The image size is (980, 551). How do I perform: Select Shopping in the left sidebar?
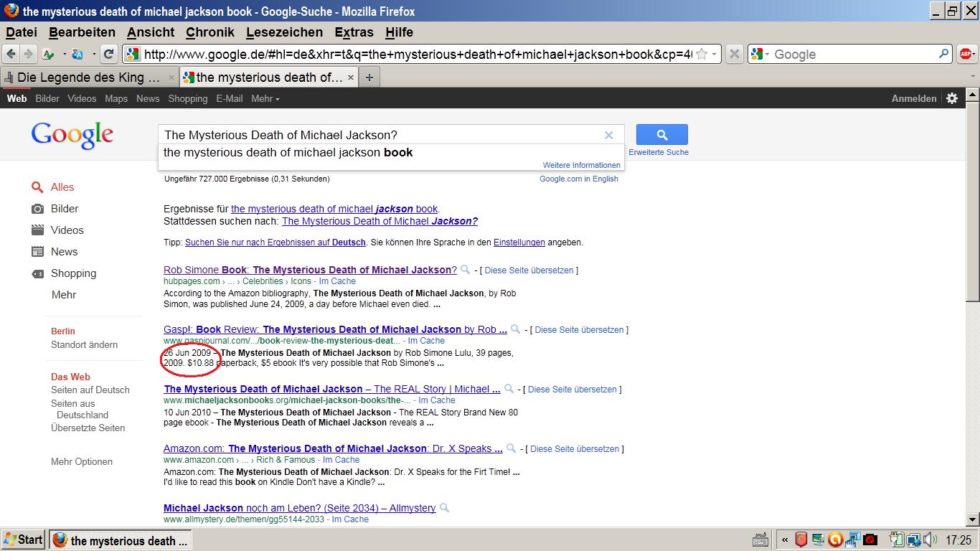click(73, 273)
